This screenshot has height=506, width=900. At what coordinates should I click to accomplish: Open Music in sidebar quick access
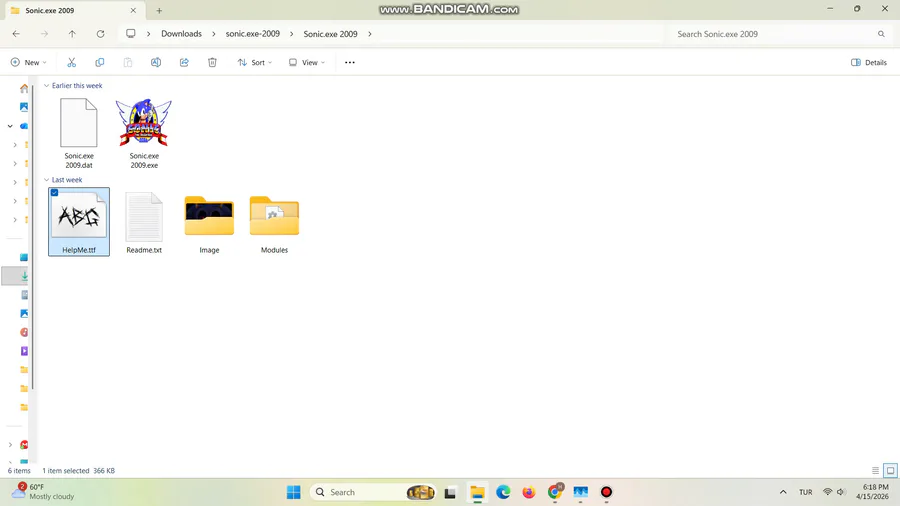(24, 332)
